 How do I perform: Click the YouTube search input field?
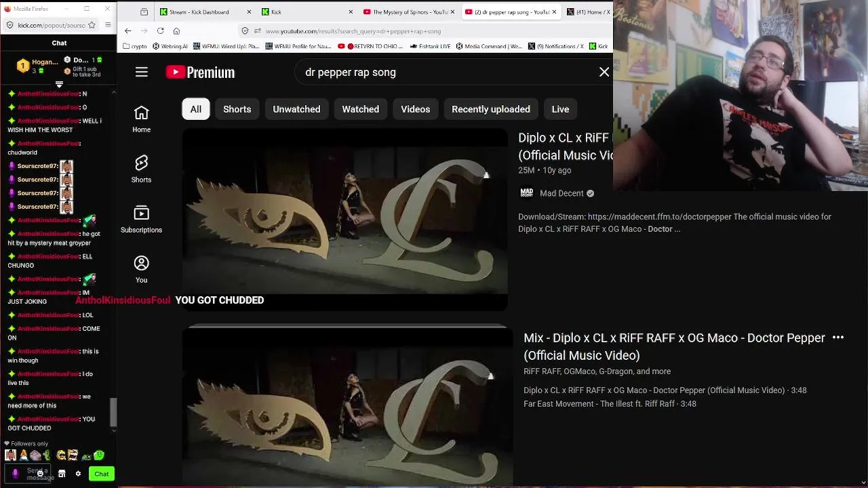point(448,73)
